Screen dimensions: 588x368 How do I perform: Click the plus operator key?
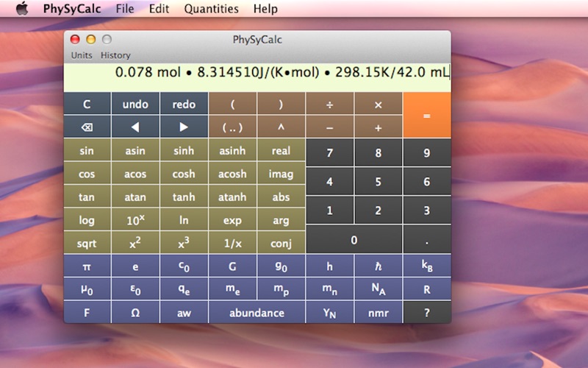(378, 127)
